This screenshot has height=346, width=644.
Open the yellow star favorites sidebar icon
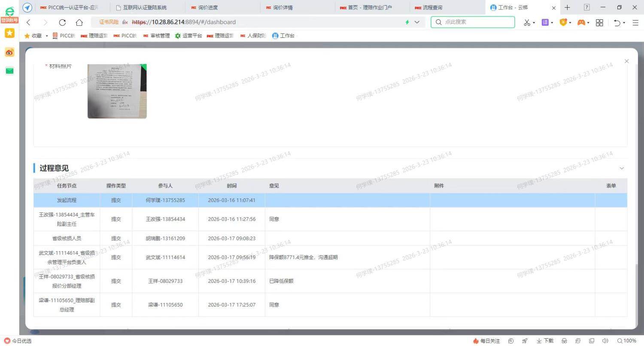(x=9, y=33)
